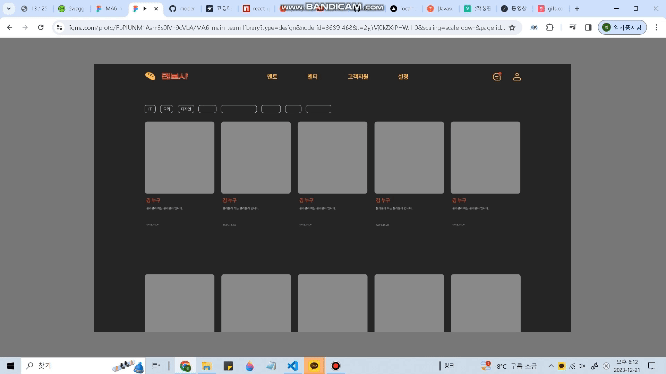
Task: Open the Chrome extensions puzzle icon
Action: tap(550, 28)
